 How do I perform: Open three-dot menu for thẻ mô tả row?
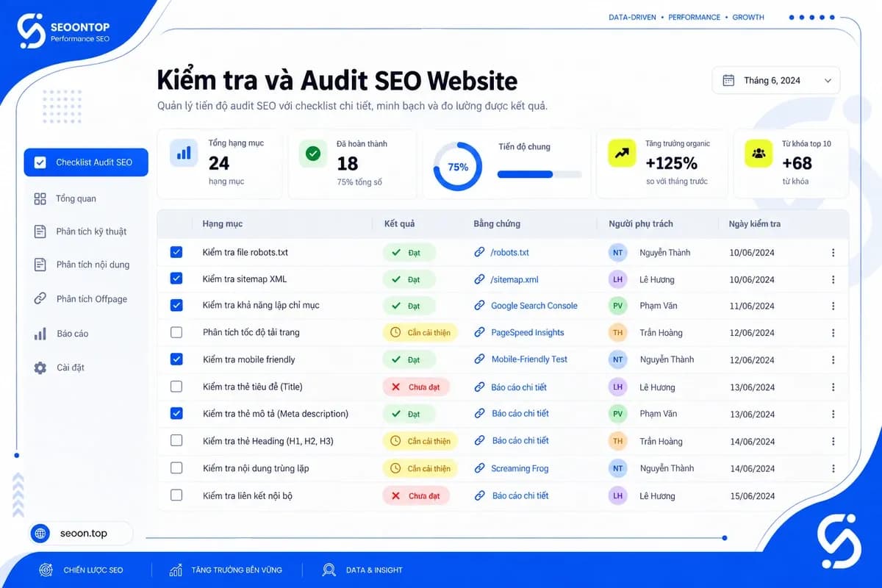coord(833,415)
